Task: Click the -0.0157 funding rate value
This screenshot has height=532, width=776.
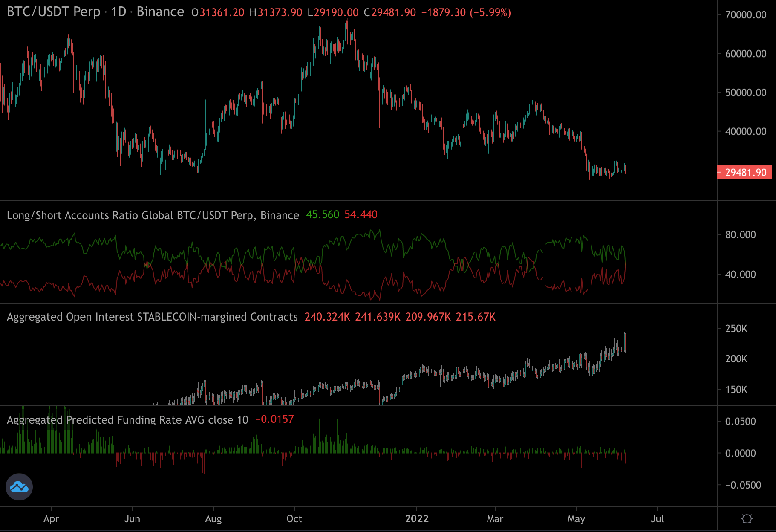Action: [x=274, y=419]
